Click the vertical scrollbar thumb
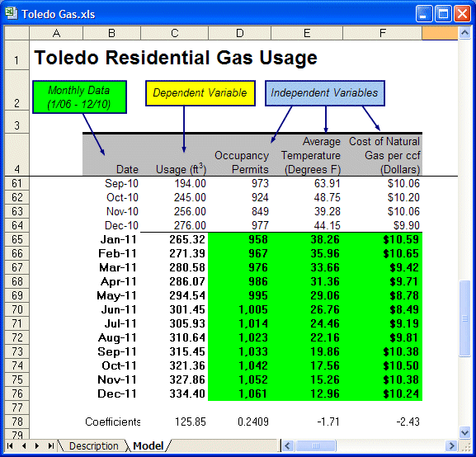Image resolution: width=476 pixels, height=457 pixels. pyautogui.click(x=464, y=318)
